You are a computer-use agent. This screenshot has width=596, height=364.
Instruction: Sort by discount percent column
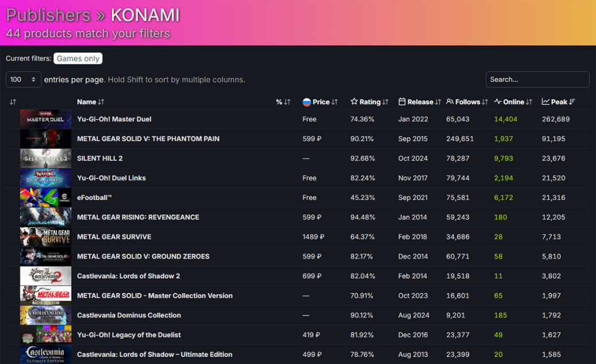pos(283,102)
